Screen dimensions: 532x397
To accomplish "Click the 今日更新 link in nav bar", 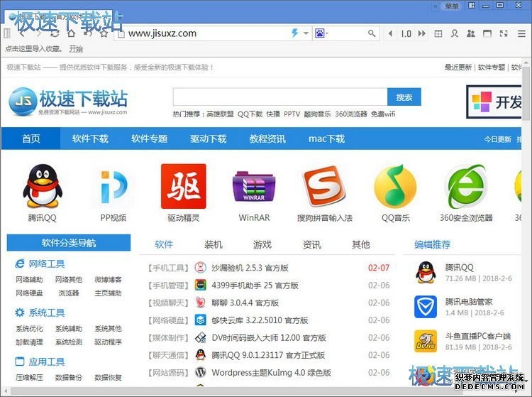I will pos(497,139).
